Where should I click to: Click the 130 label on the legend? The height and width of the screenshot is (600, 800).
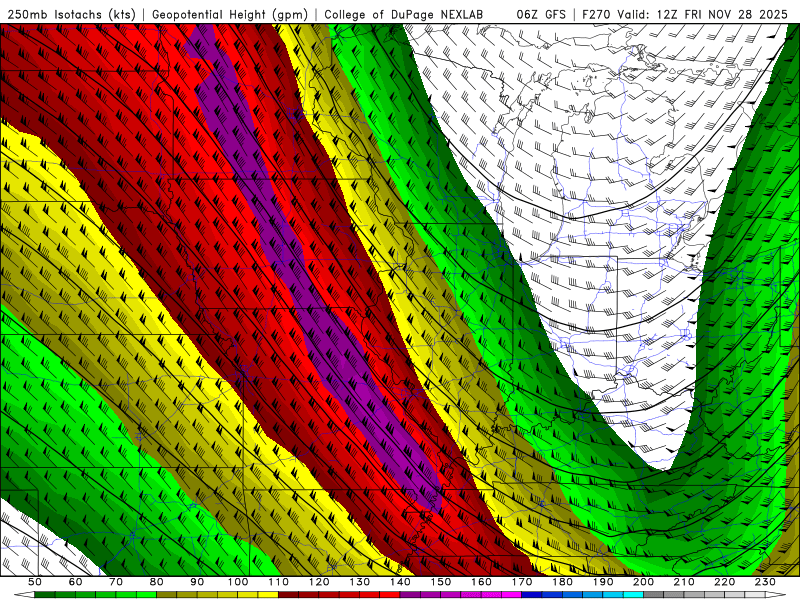360,582
